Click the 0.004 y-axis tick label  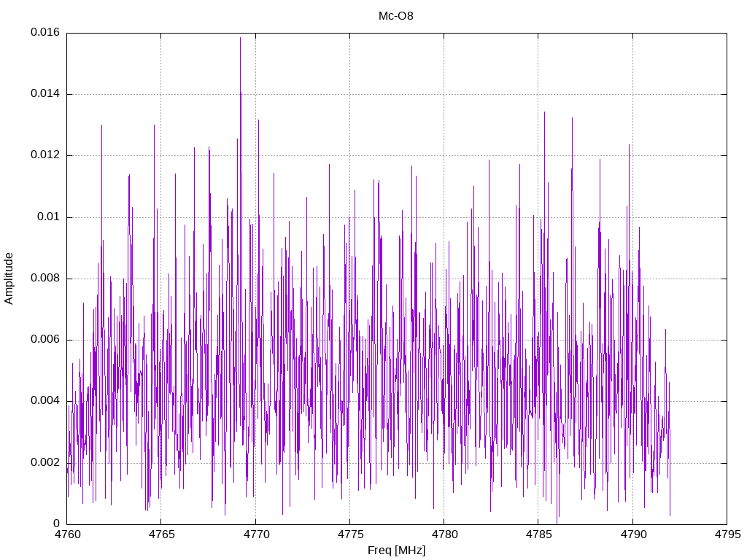click(45, 401)
